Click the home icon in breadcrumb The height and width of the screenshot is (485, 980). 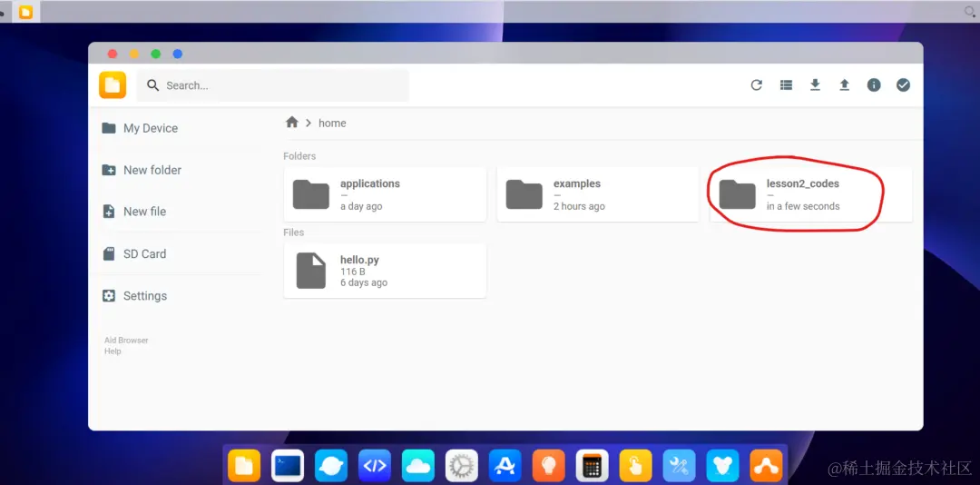[x=292, y=123]
